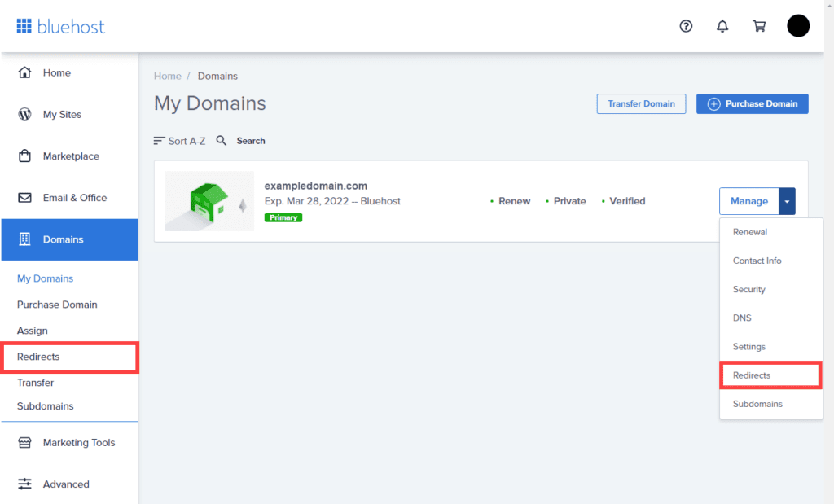Open the shopping cart icon

tap(759, 26)
